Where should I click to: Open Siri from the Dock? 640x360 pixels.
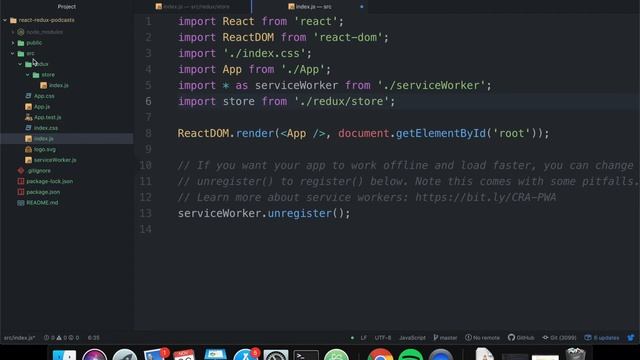tap(94, 355)
